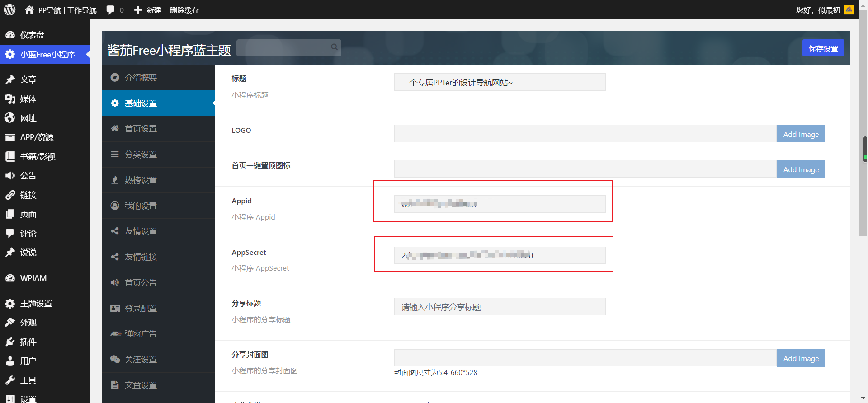Screen dimensions: 868x403
Task: Click Add Image for 分享封面图
Action: coord(801,358)
